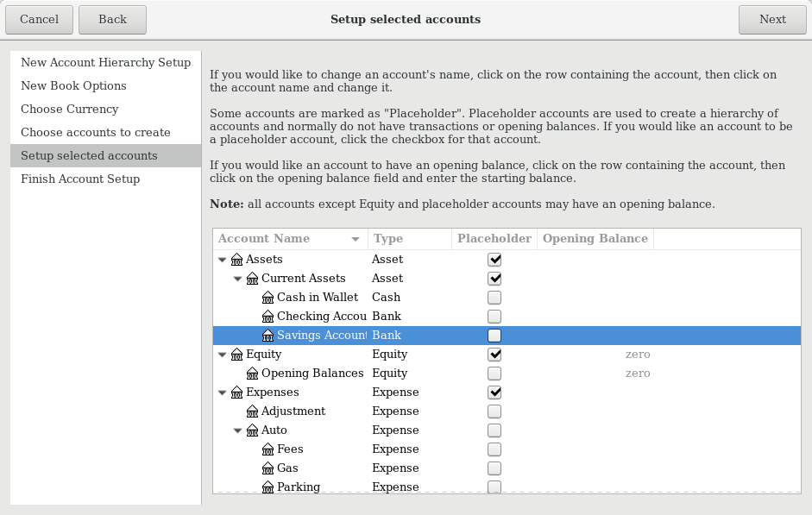Click the account icon beside Fees
Screen dimensions: 812x515
pyautogui.click(x=268, y=449)
